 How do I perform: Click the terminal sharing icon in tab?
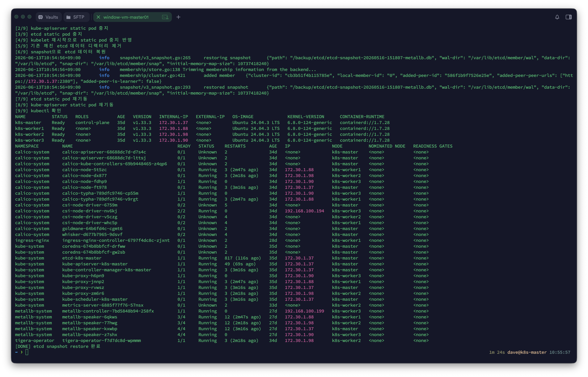click(x=165, y=17)
